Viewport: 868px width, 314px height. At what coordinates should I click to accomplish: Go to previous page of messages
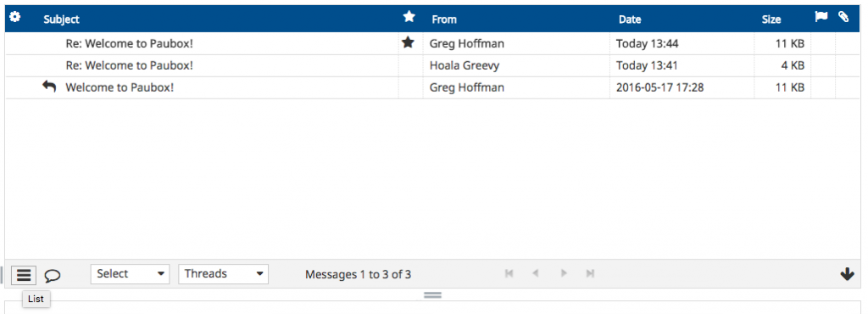point(536,273)
